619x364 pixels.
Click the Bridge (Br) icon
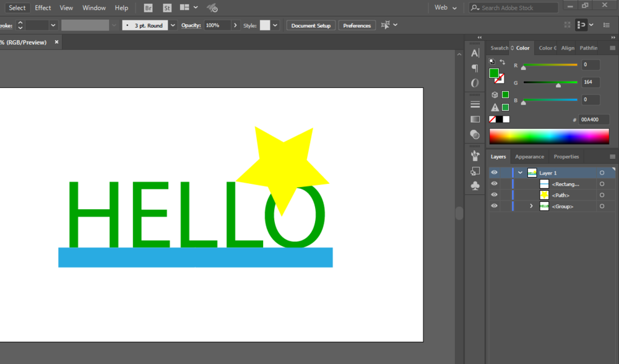tap(148, 8)
